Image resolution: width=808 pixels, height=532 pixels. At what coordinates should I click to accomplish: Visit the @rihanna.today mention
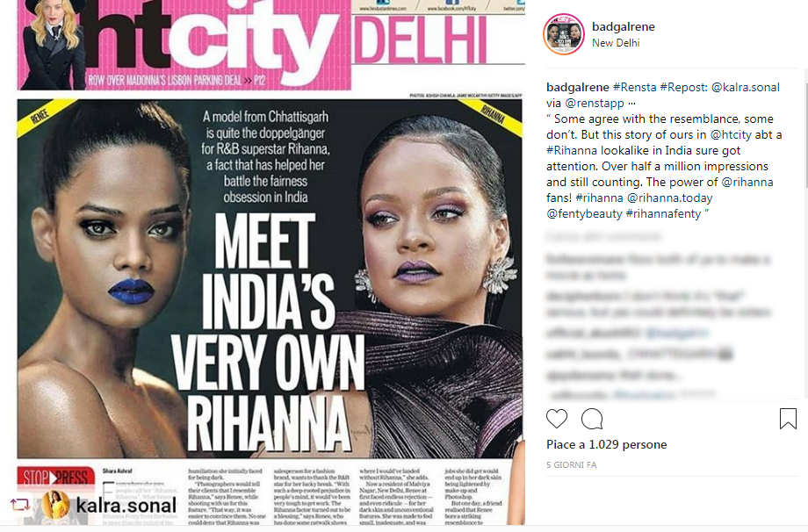tap(669, 198)
